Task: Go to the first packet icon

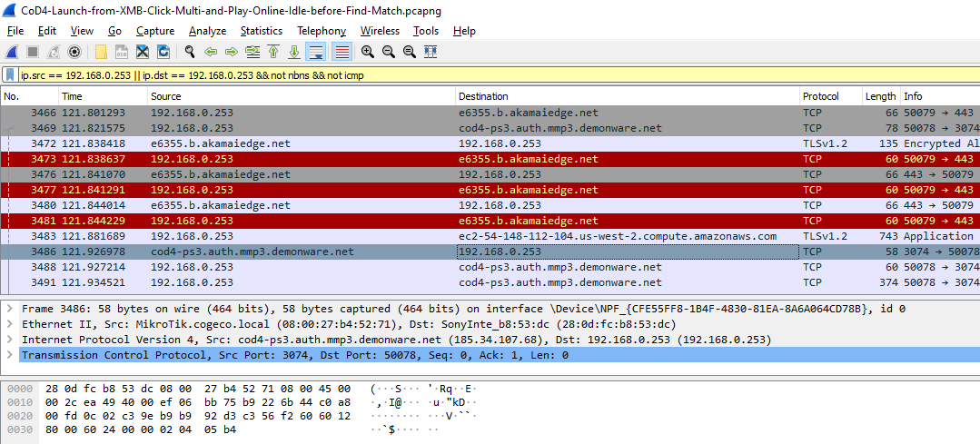Action: pos(273,53)
